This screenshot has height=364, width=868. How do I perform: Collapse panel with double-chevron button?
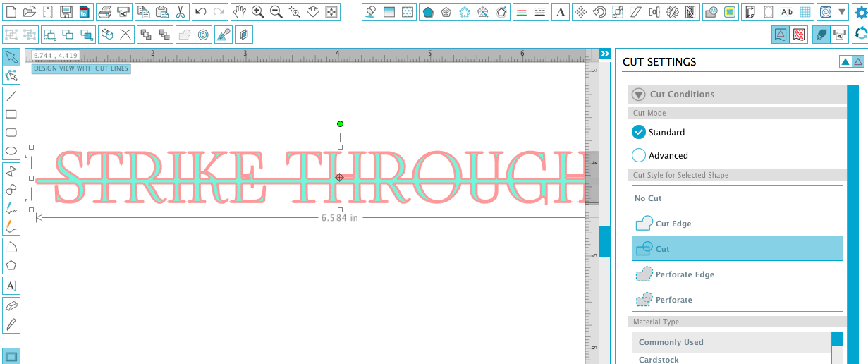604,54
